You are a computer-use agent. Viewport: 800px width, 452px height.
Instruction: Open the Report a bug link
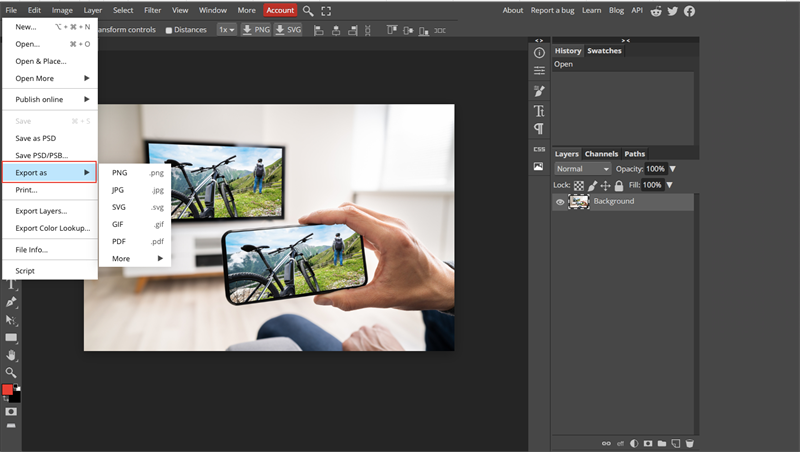tap(552, 10)
